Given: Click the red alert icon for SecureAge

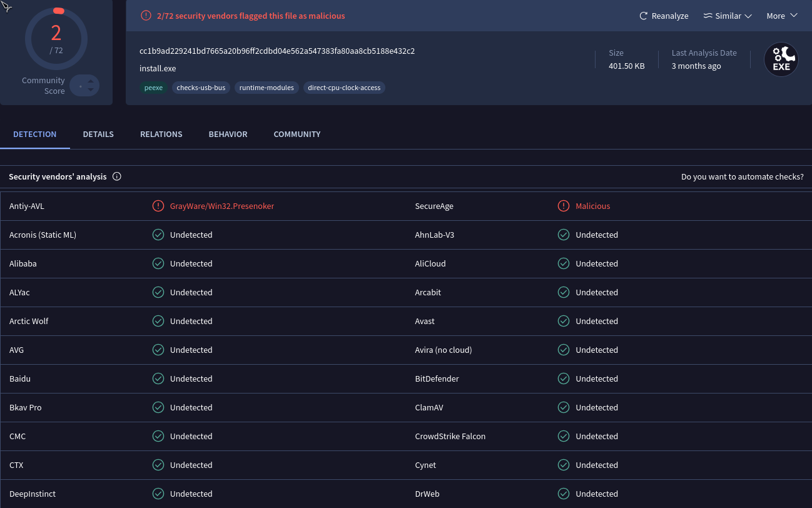Looking at the screenshot, I should click(564, 206).
